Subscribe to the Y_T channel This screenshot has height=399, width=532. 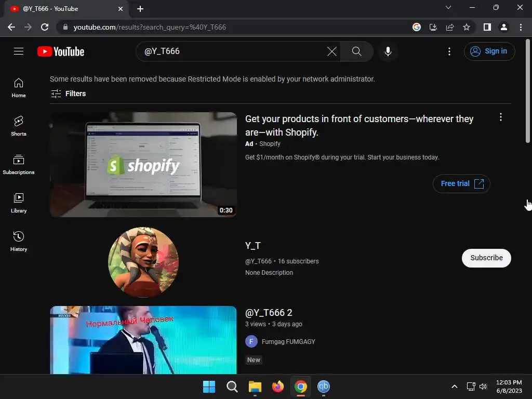click(486, 258)
